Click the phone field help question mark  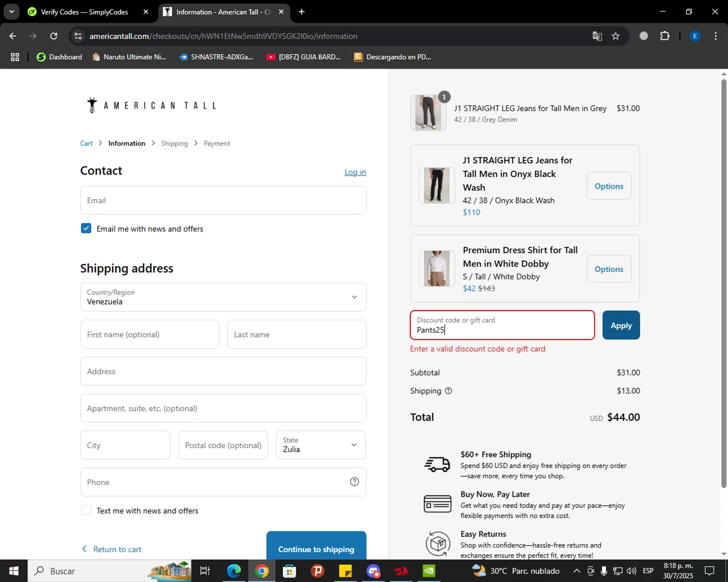(354, 482)
